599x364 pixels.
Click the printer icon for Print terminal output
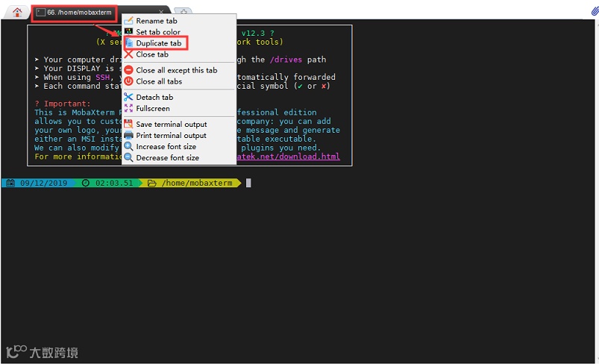129,135
